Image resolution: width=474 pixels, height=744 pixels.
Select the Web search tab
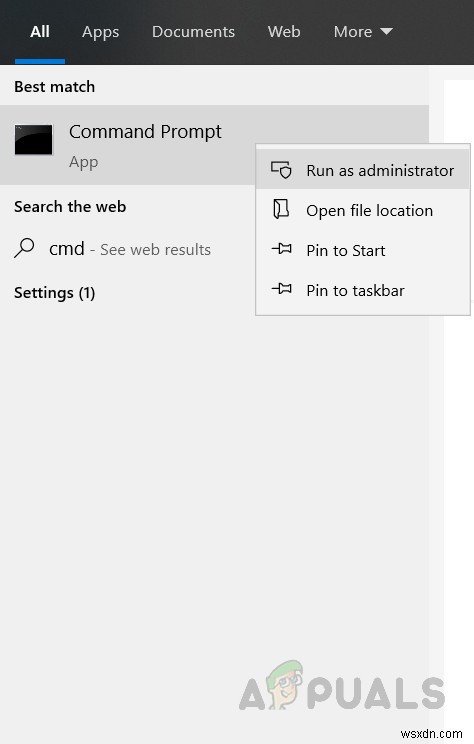point(284,32)
